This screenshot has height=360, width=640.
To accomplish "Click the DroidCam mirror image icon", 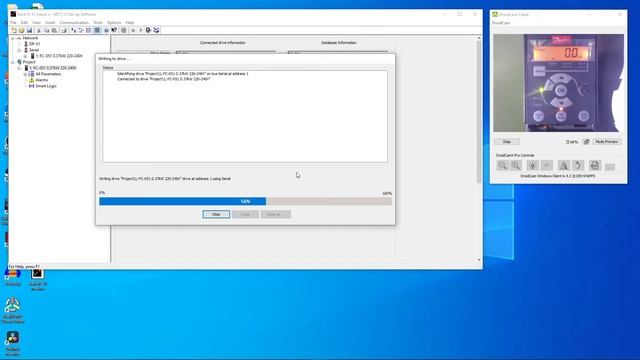I will (x=564, y=165).
